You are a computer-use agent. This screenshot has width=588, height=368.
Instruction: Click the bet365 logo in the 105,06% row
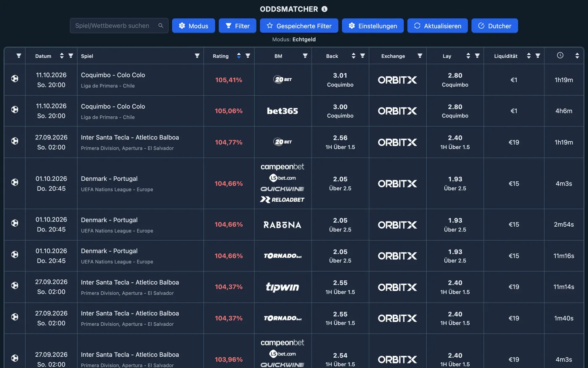click(x=282, y=111)
